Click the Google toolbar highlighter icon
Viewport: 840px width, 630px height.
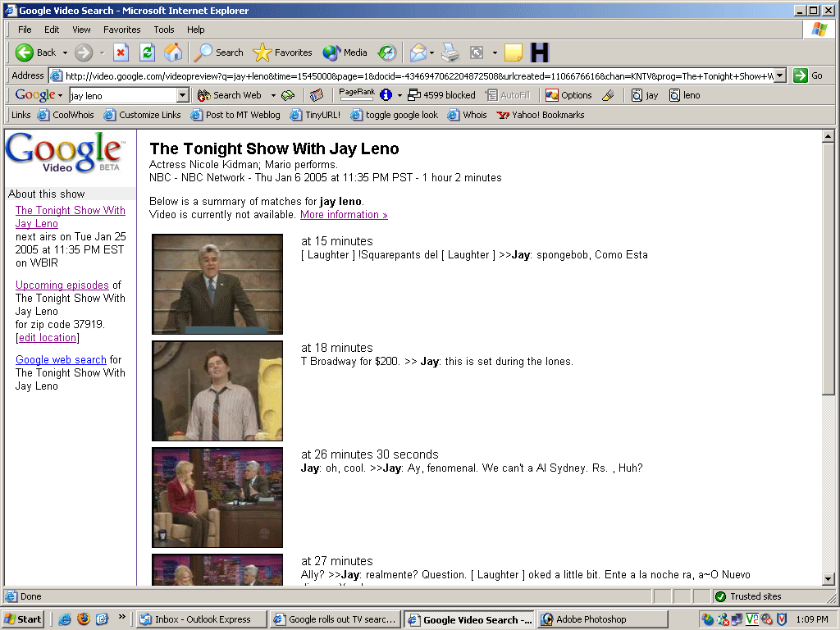608,95
